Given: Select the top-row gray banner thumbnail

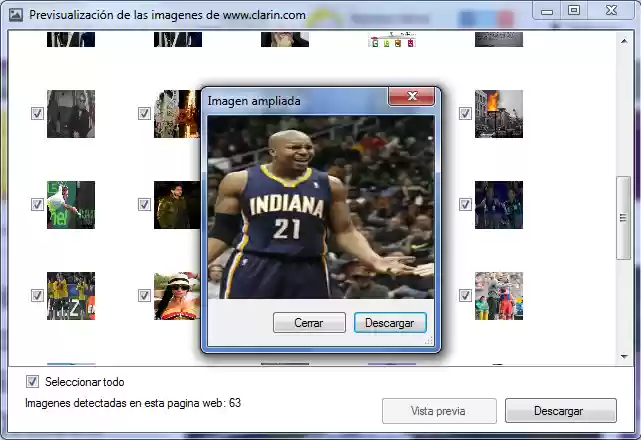Looking at the screenshot, I should pos(499,40).
